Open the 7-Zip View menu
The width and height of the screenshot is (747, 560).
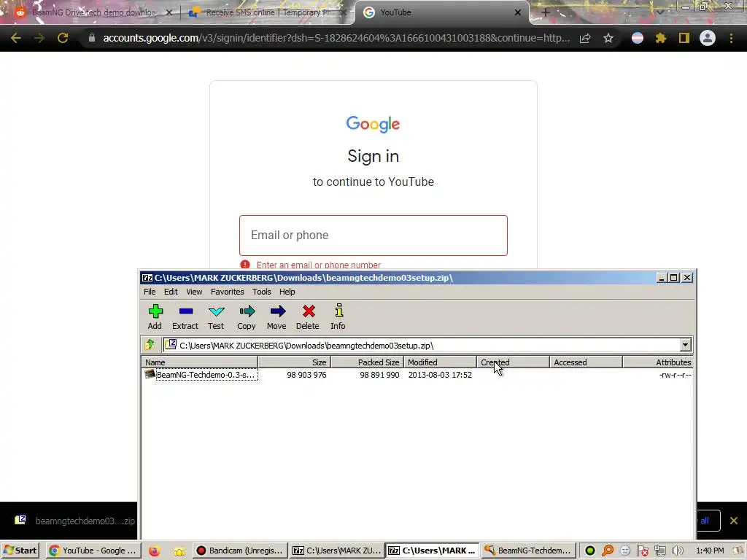tap(194, 292)
